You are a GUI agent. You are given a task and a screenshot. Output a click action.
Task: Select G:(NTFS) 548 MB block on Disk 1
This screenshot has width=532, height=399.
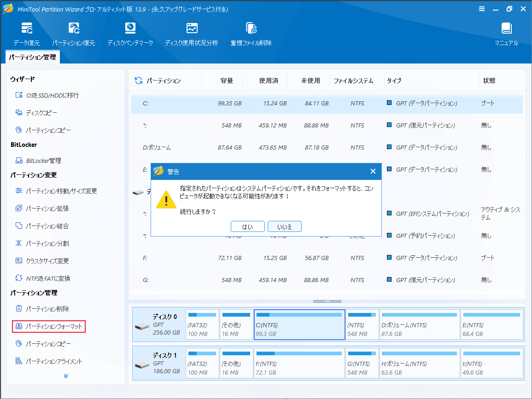362,363
